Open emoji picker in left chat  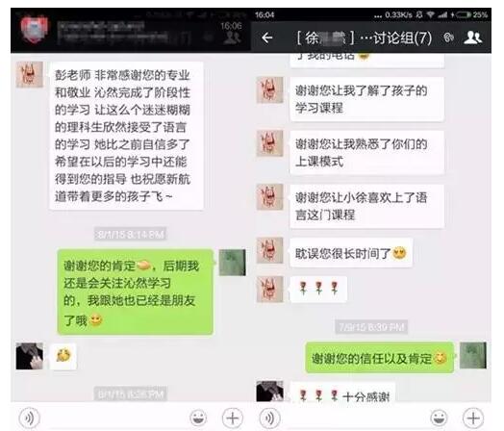point(198,418)
